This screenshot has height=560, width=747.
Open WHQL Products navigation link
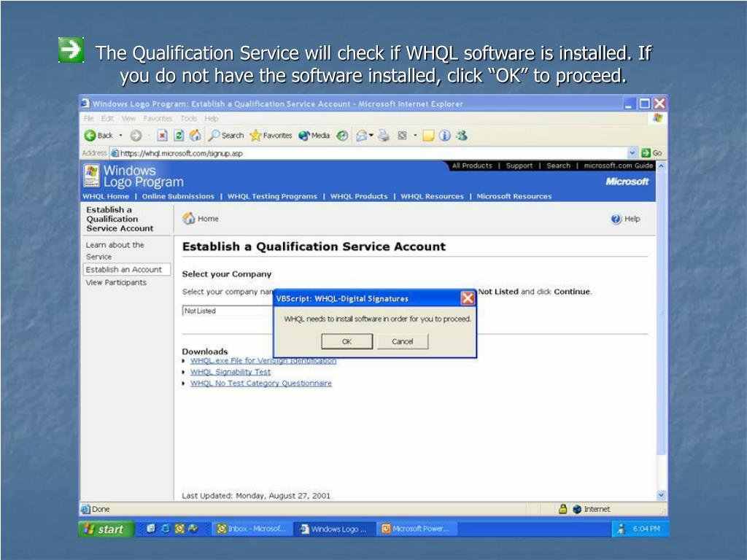[359, 196]
